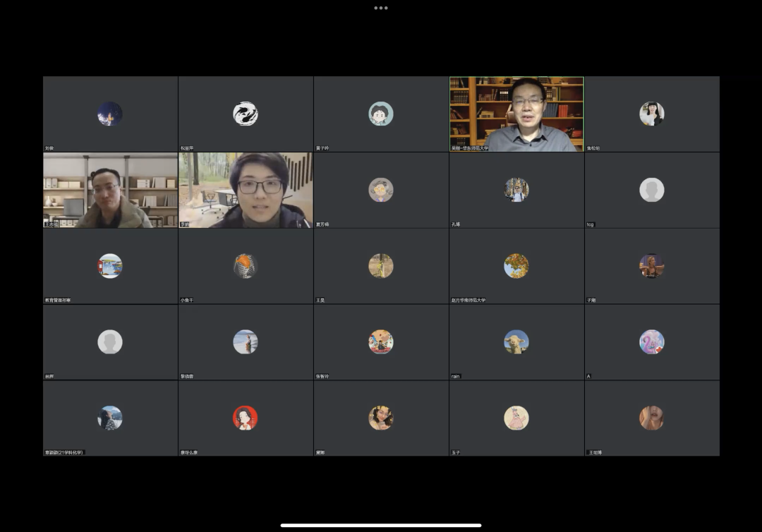The width and height of the screenshot is (762, 532).
Task: Select the elderly cartoon character avatar in second row
Action: tap(381, 190)
